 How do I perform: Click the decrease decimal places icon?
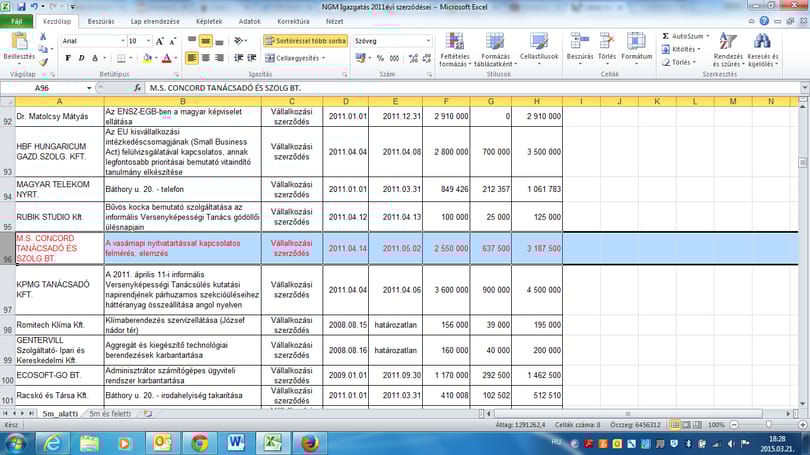pos(427,58)
